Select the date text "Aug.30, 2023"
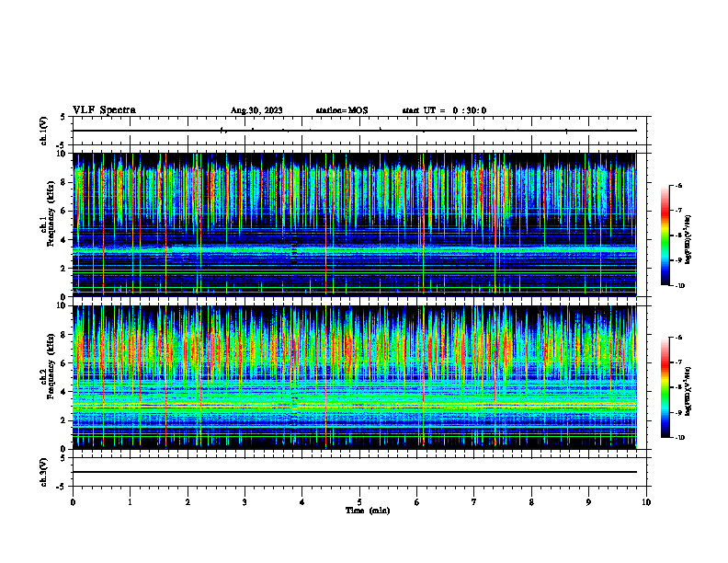This screenshot has width=728, height=563. tap(256, 110)
